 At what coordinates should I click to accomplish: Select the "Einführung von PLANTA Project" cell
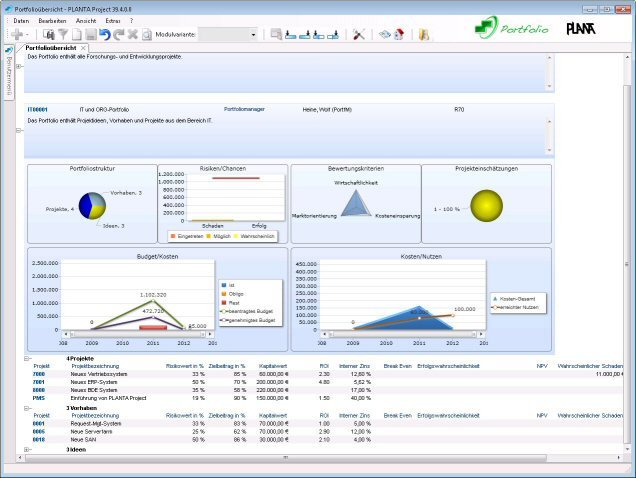click(108, 398)
